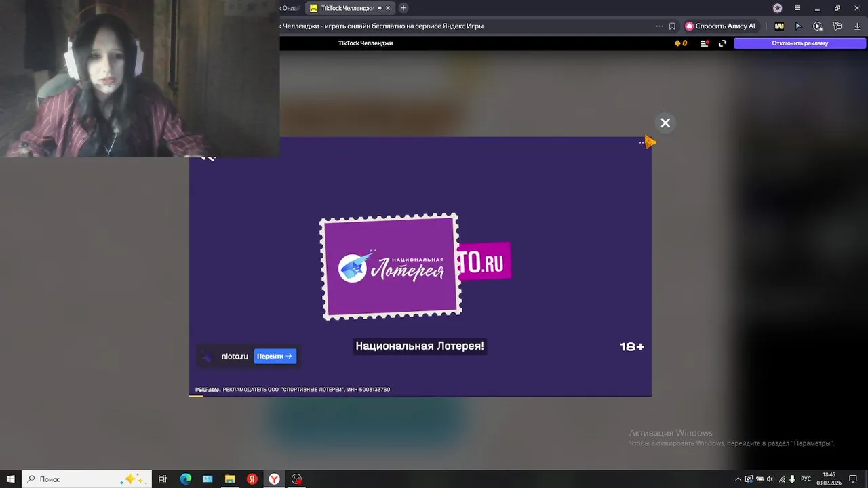Viewport: 868px width, 488px height.
Task: Toggle fullscreen mode for the game
Action: 722,43
